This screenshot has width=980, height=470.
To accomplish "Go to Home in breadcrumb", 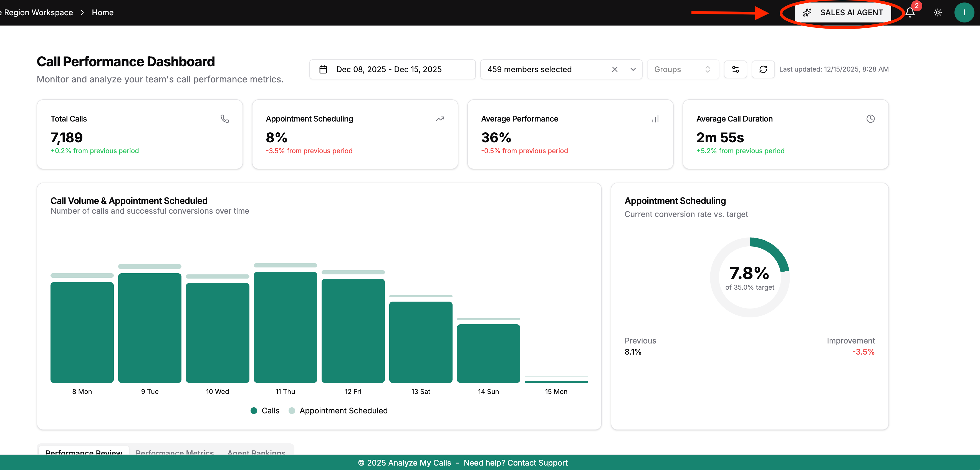I will [x=102, y=12].
